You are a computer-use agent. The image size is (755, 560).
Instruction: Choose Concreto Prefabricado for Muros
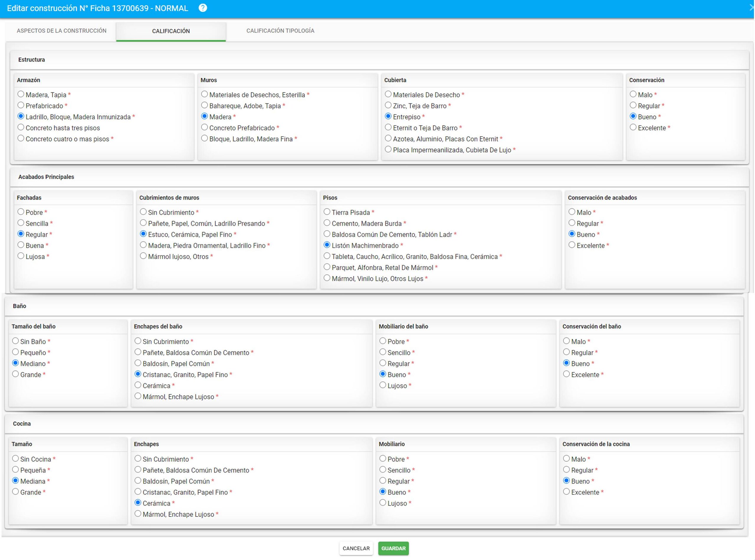click(205, 127)
